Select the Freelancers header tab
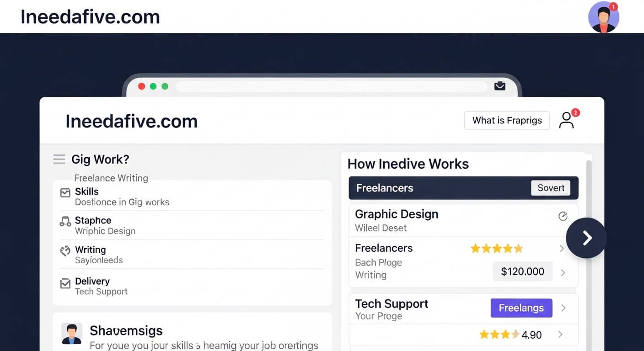The height and width of the screenshot is (351, 644). coord(385,188)
